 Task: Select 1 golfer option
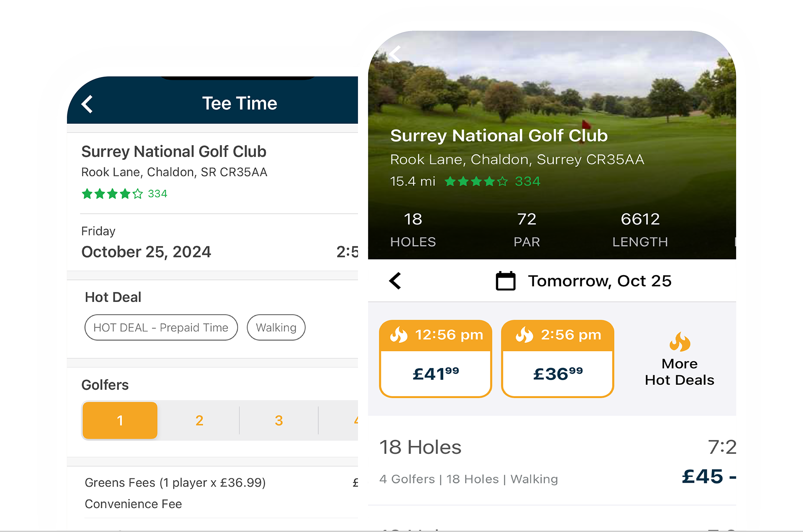pyautogui.click(x=120, y=420)
